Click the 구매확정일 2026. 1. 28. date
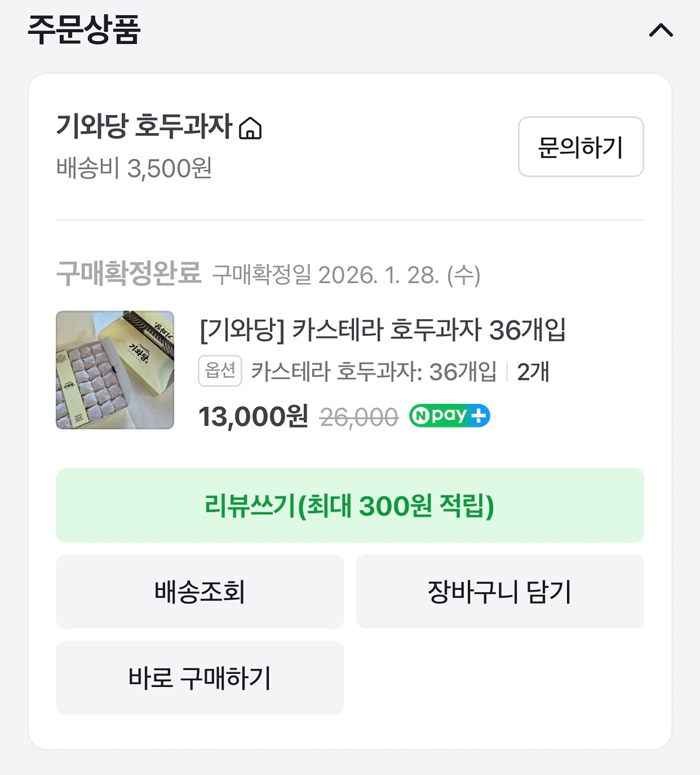 [346, 275]
